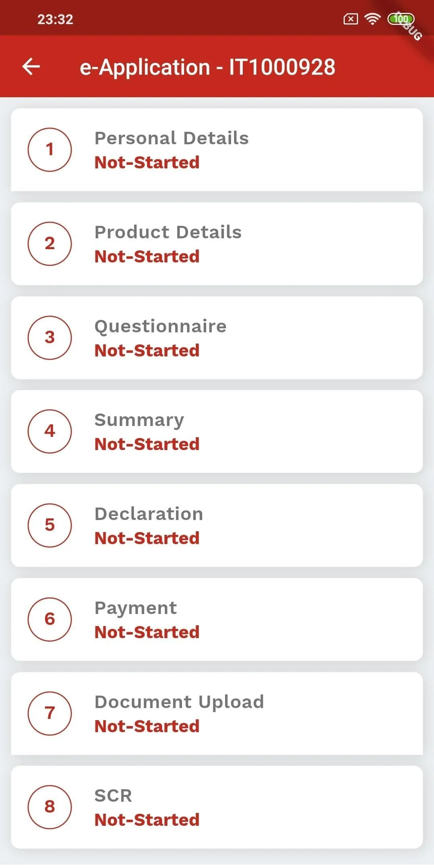Open the Document Upload section

(x=217, y=713)
